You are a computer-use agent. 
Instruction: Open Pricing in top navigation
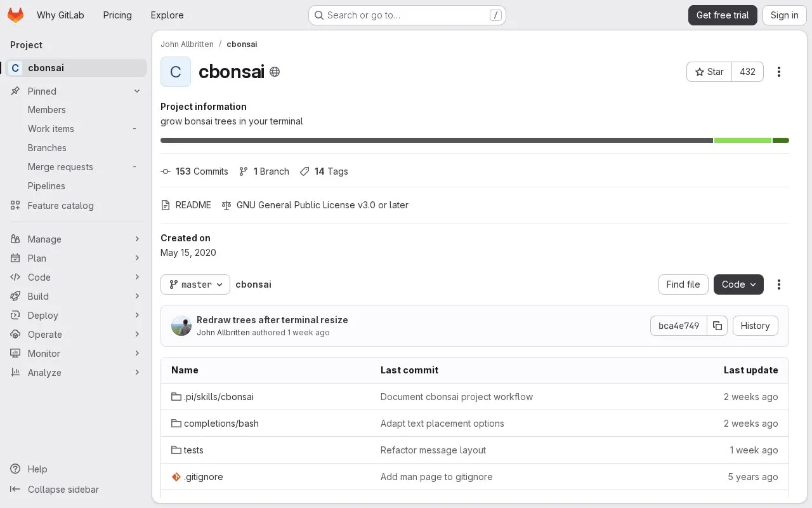pos(117,15)
